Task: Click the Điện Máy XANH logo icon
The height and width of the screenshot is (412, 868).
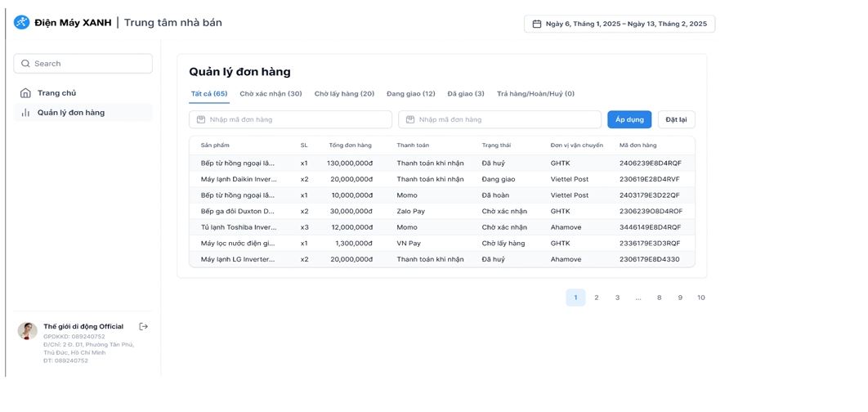Action: [x=22, y=23]
